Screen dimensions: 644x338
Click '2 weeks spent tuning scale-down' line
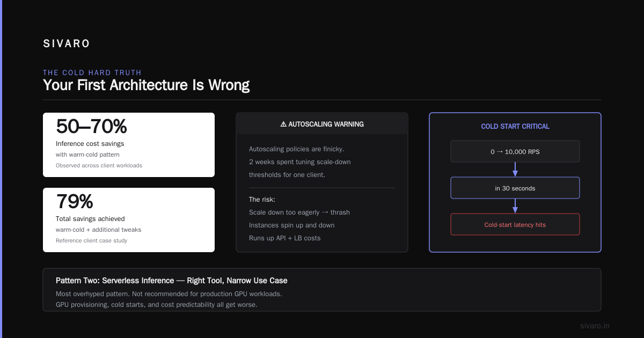point(300,162)
